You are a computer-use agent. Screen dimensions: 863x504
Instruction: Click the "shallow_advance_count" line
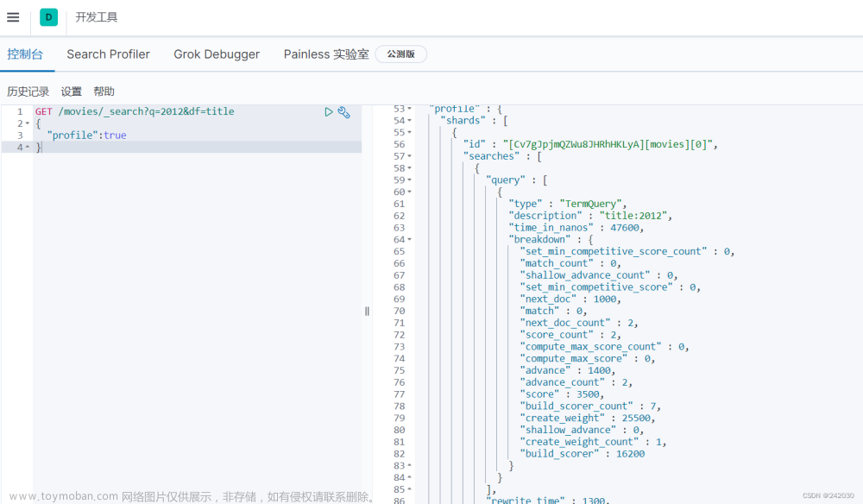pyautogui.click(x=598, y=275)
